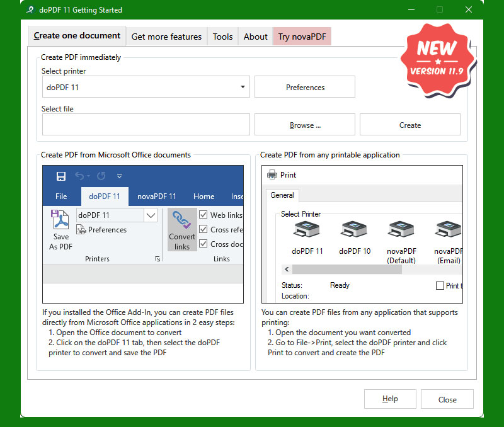
Task: Click the doPDF 11 ribbon tab
Action: (x=105, y=196)
